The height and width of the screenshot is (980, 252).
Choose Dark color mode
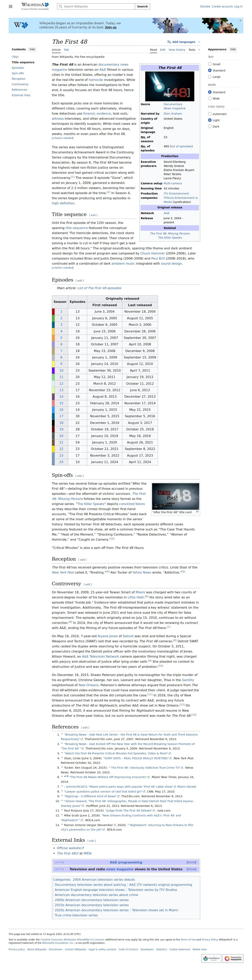coord(210,126)
